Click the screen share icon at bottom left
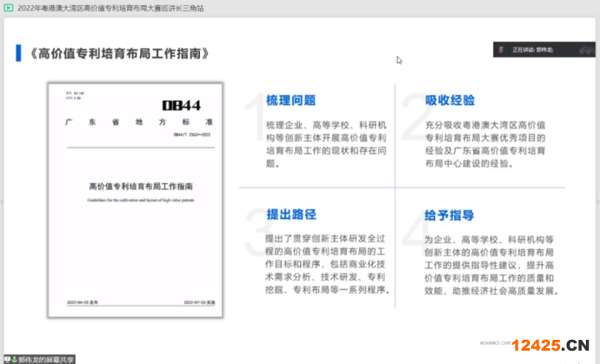The width and height of the screenshot is (600, 364). (7, 359)
